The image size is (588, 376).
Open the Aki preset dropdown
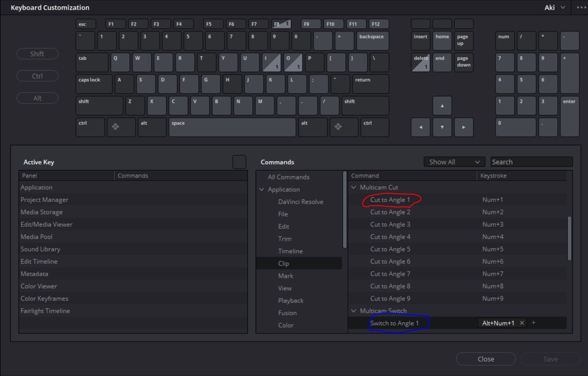[555, 8]
